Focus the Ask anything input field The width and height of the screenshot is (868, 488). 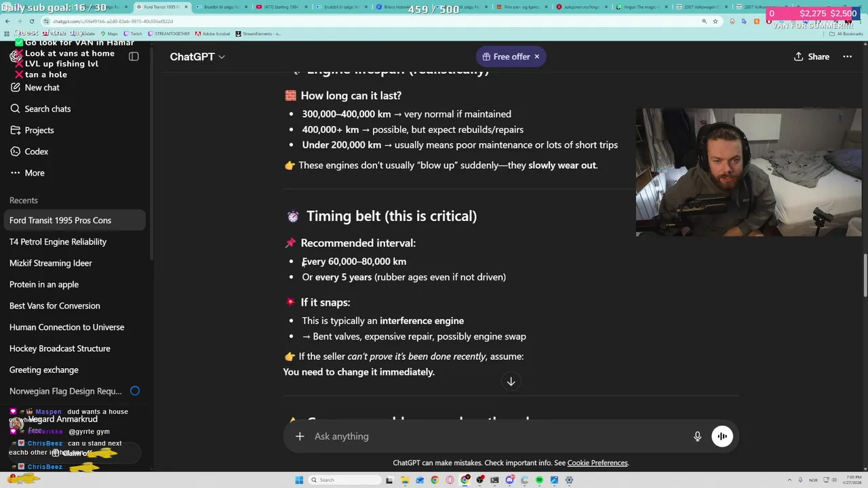tap(498, 436)
